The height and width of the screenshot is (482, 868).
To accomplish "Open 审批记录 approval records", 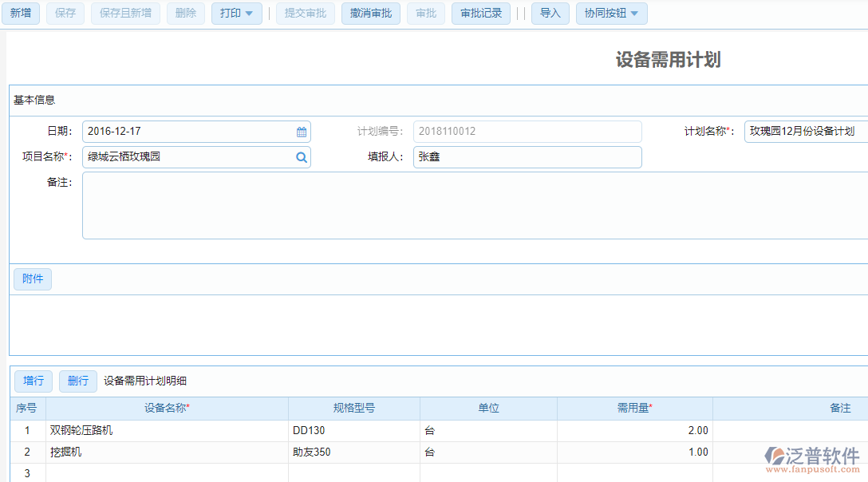I will tap(480, 14).
